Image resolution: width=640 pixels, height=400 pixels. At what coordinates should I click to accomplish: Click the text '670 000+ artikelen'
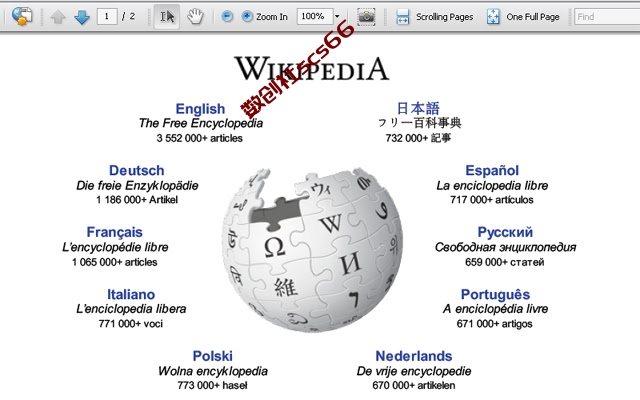click(x=414, y=385)
